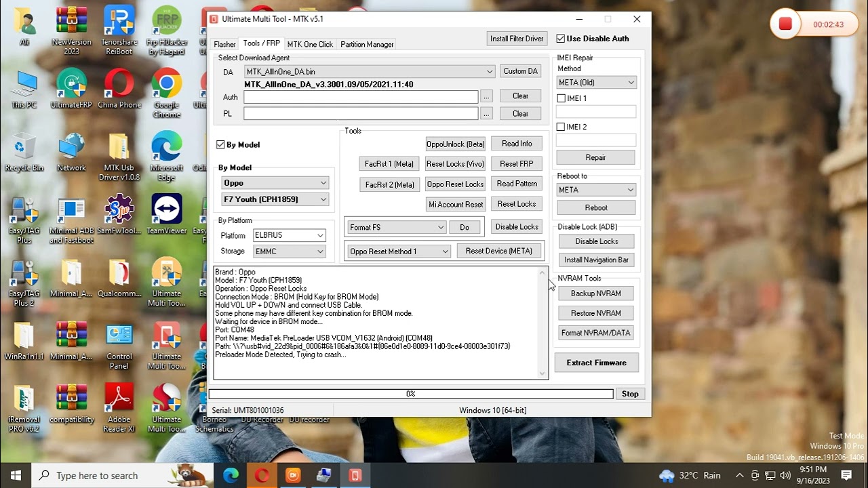Open Opera browser in taskbar
The width and height of the screenshot is (868, 488).
[x=262, y=475]
